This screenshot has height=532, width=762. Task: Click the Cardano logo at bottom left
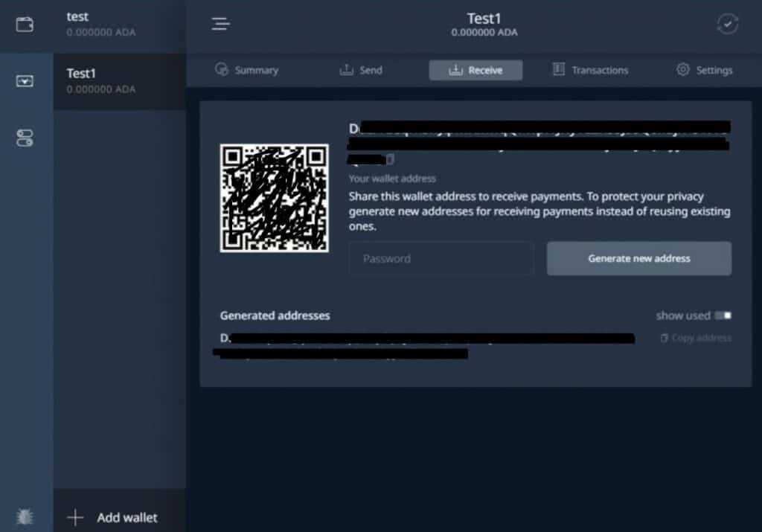[23, 516]
